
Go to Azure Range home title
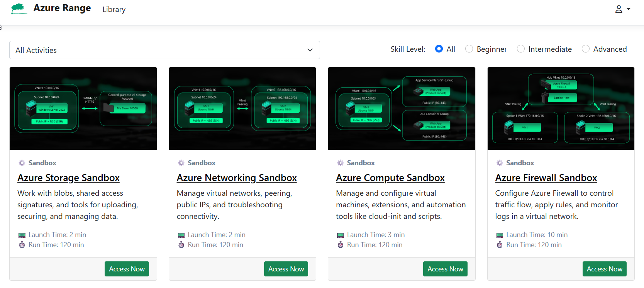pos(62,8)
